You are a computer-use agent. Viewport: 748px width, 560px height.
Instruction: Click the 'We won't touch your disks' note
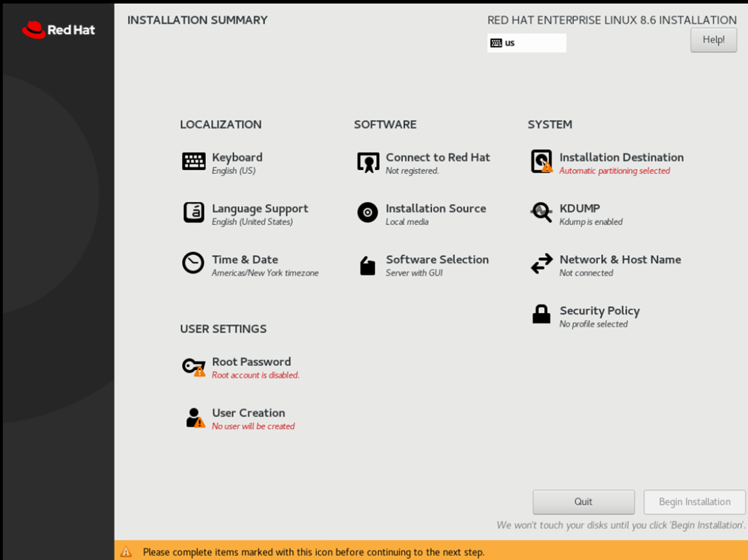click(621, 525)
